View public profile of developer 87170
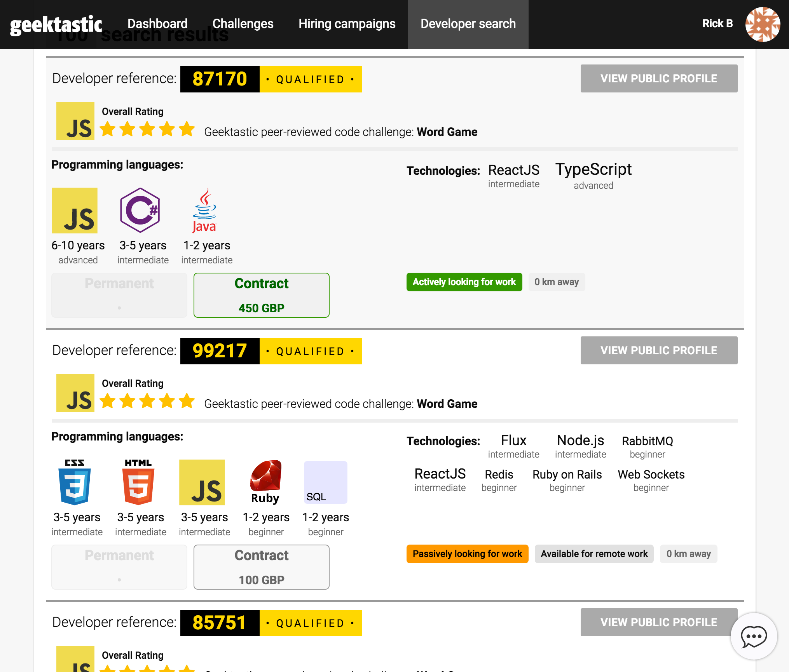Image resolution: width=789 pixels, height=672 pixels. point(659,78)
